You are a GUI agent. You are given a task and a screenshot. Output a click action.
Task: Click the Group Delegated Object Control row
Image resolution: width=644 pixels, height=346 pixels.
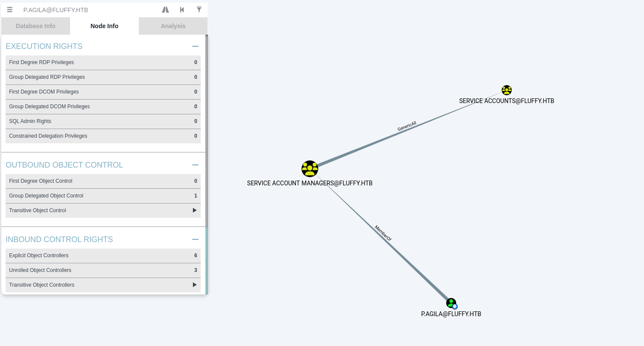(103, 196)
